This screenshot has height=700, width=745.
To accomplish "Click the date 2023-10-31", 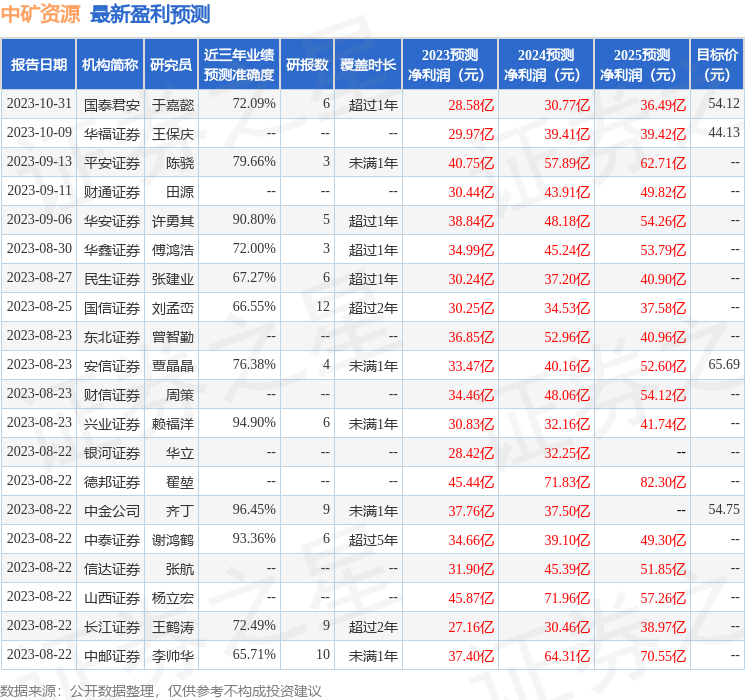I will [39, 104].
